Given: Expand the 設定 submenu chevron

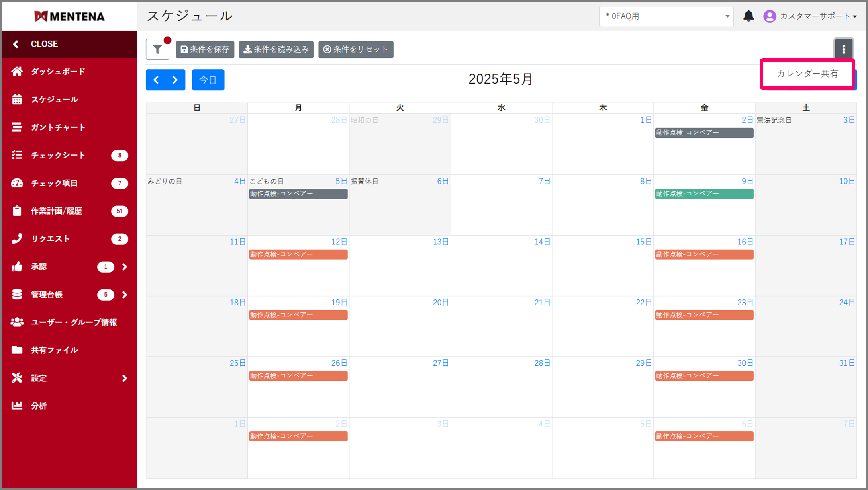Looking at the screenshot, I should pos(125,378).
